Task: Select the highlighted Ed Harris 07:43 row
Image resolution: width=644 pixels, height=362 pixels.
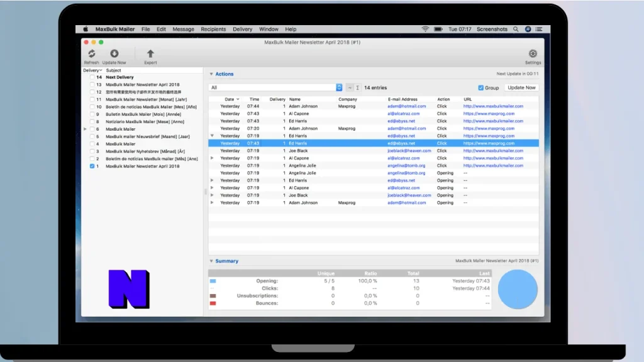Action: 374,143
